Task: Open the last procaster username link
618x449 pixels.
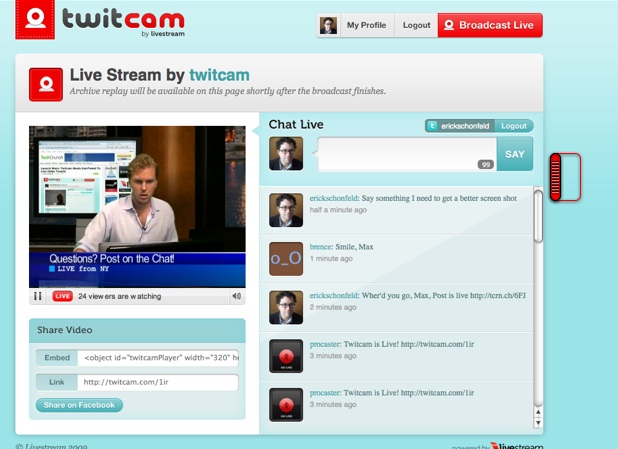Action: [325, 393]
